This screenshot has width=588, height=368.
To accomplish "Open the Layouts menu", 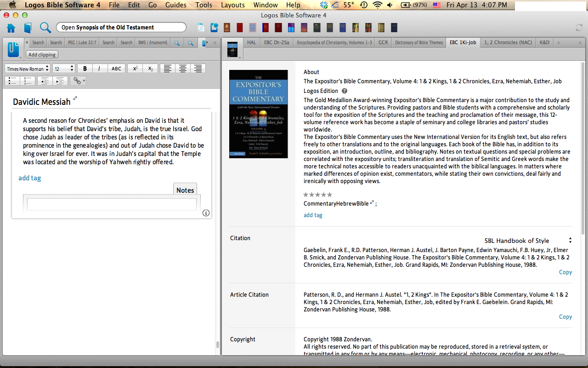I will [x=233, y=5].
